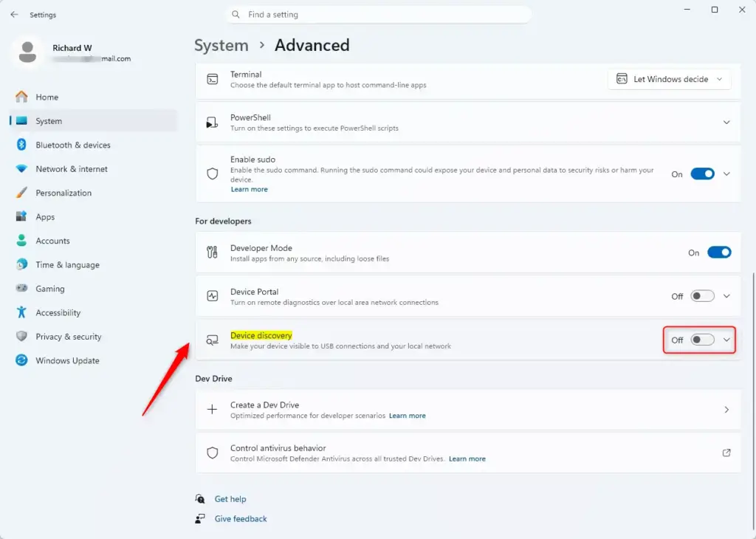Click the Apps icon in sidebar
The height and width of the screenshot is (539, 756).
21,216
